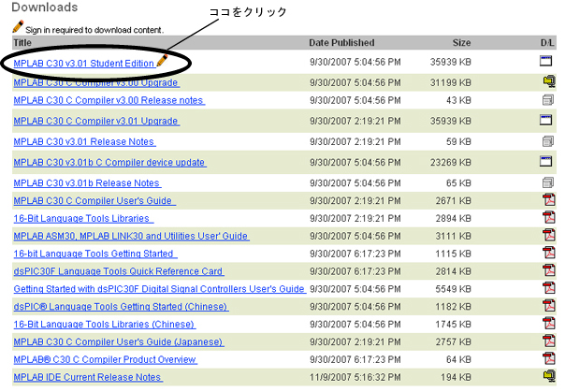The height and width of the screenshot is (392, 565).
Task: Click the D/L column header
Action: point(547,43)
